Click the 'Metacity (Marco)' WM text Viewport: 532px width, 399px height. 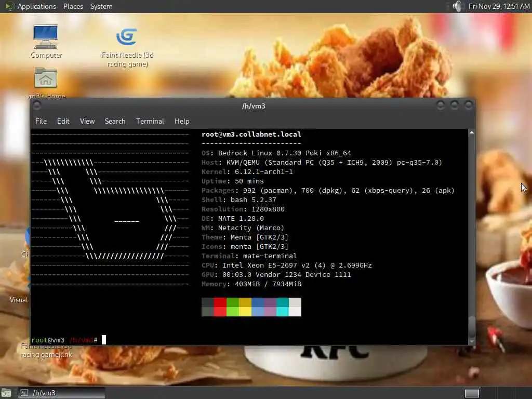[251, 228]
